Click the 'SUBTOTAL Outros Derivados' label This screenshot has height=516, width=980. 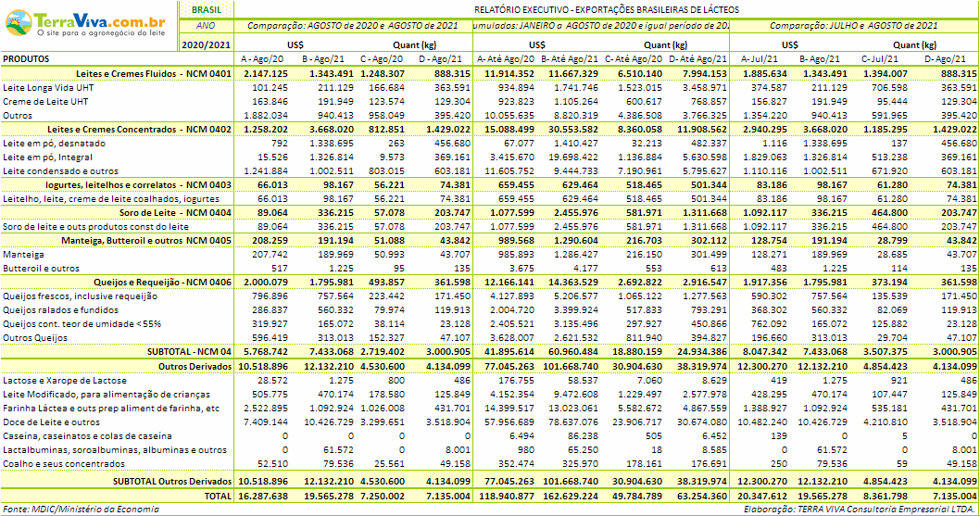tap(172, 481)
